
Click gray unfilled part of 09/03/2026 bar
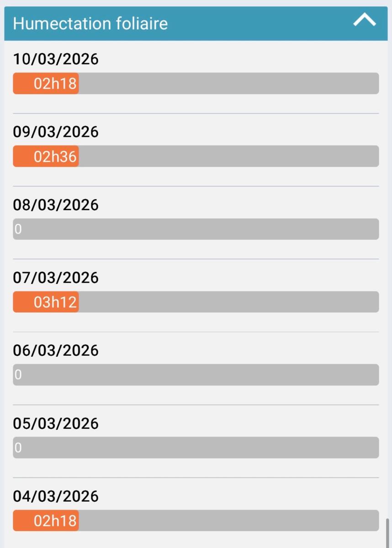(228, 156)
